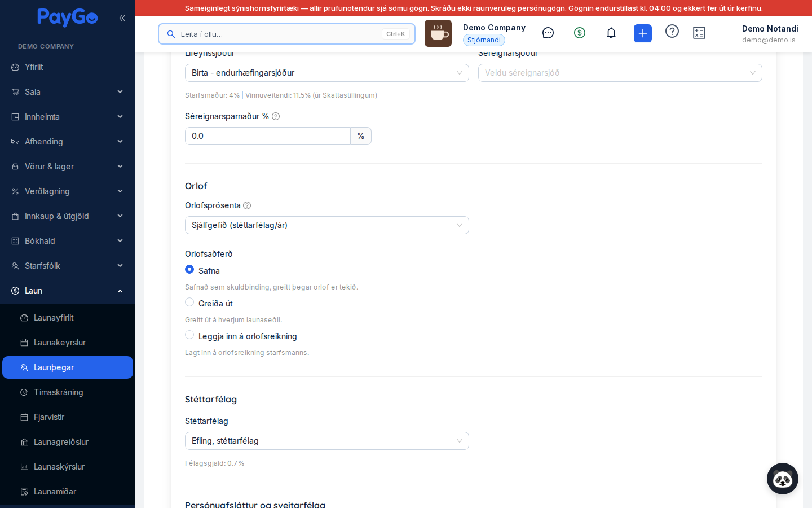The height and width of the screenshot is (508, 812).
Task: Open the Orlofsprósenta dropdown
Action: click(x=327, y=225)
